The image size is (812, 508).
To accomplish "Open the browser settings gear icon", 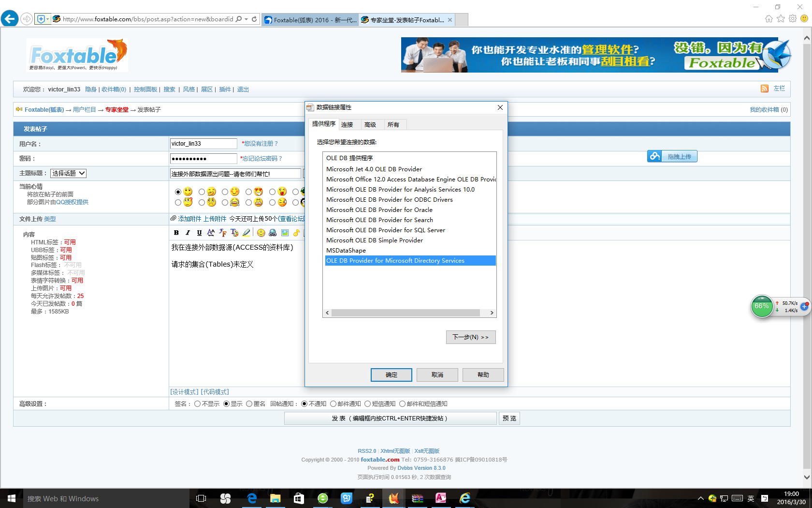I will click(793, 19).
